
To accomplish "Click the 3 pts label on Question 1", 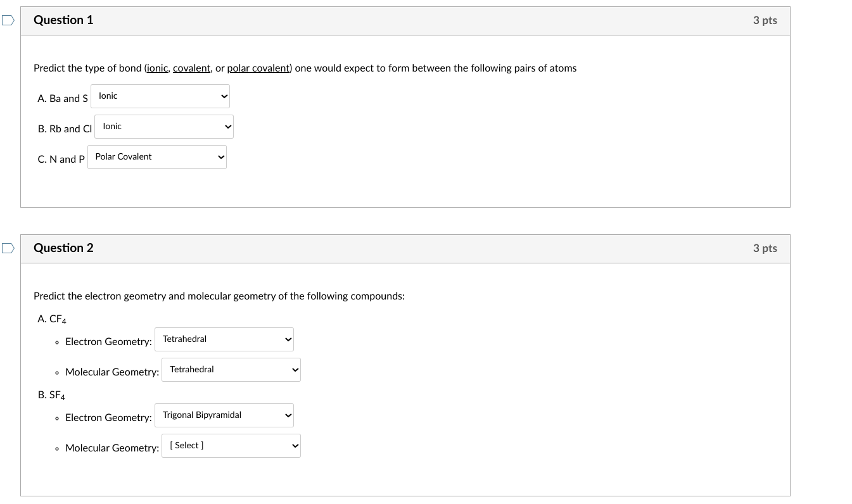I will click(x=765, y=20).
